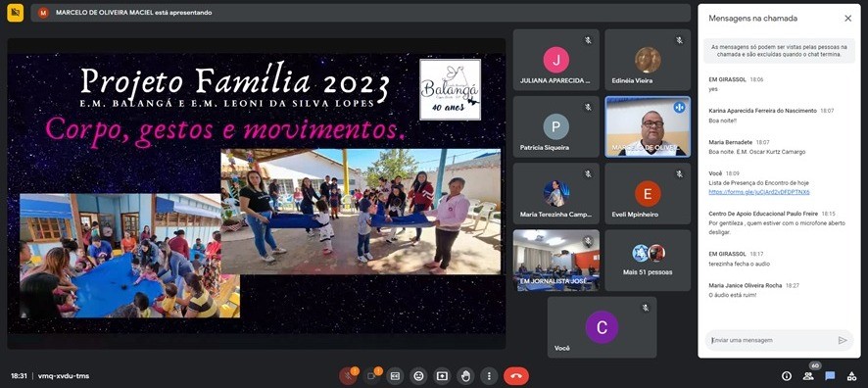Screen dimensions: 868x388
Task: Open the activities icon
Action: pos(851,376)
